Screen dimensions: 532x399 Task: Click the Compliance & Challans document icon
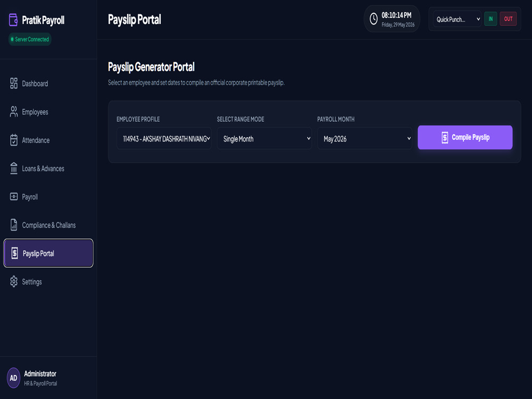(x=14, y=225)
